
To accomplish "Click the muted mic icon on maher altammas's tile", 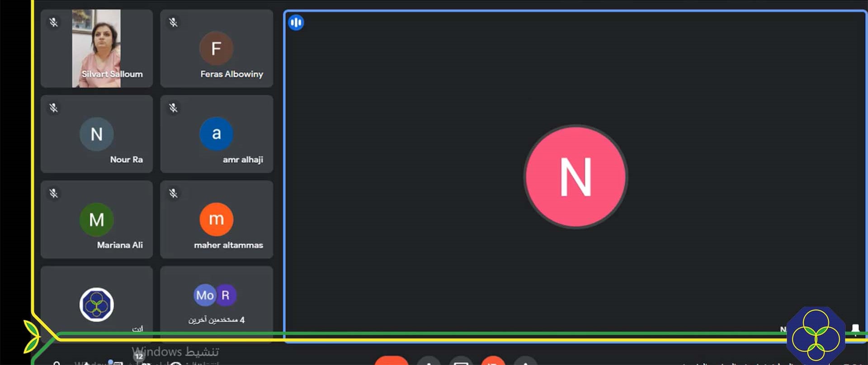I will [173, 193].
